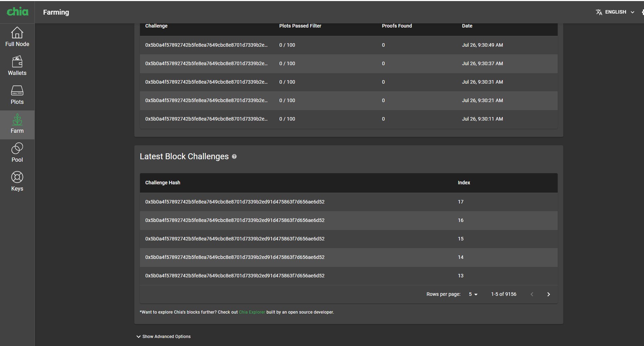Image resolution: width=644 pixels, height=346 pixels.
Task: Open the Full Node section
Action: coord(17,37)
